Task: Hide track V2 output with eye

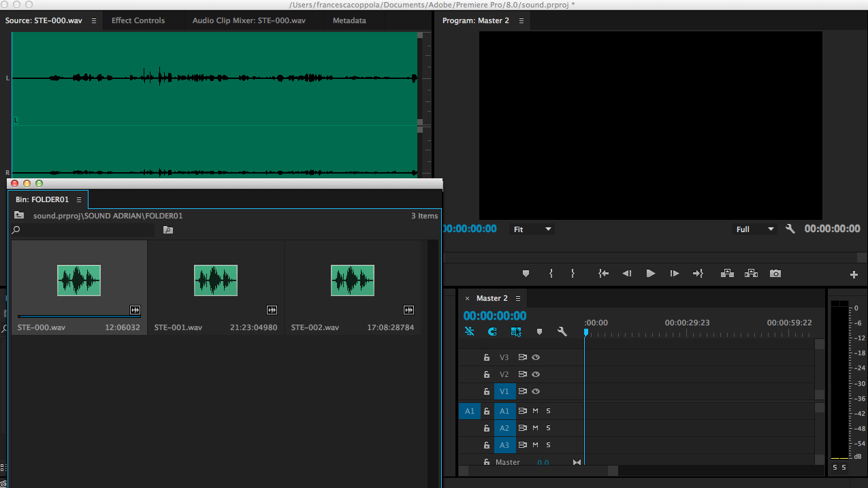Action: tap(536, 374)
